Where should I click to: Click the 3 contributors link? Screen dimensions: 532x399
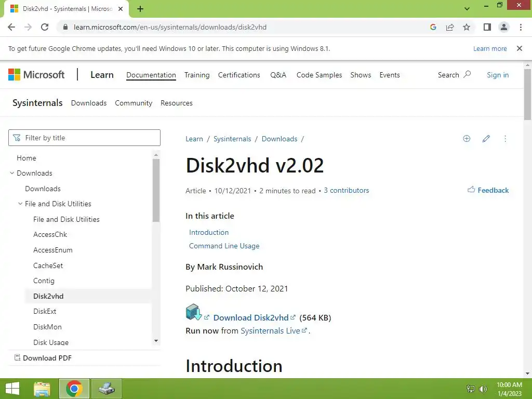(346, 190)
